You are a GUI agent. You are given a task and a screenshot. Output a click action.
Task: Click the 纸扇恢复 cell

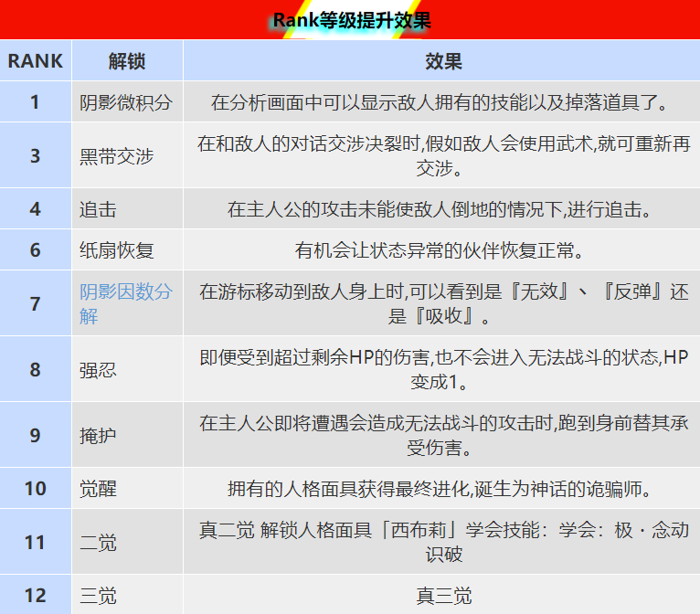pyautogui.click(x=127, y=249)
